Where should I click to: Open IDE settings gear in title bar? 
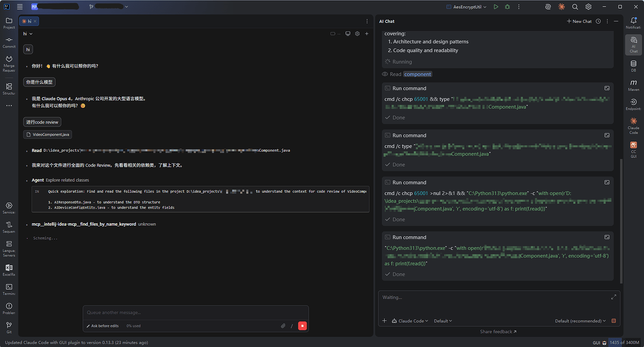(588, 7)
